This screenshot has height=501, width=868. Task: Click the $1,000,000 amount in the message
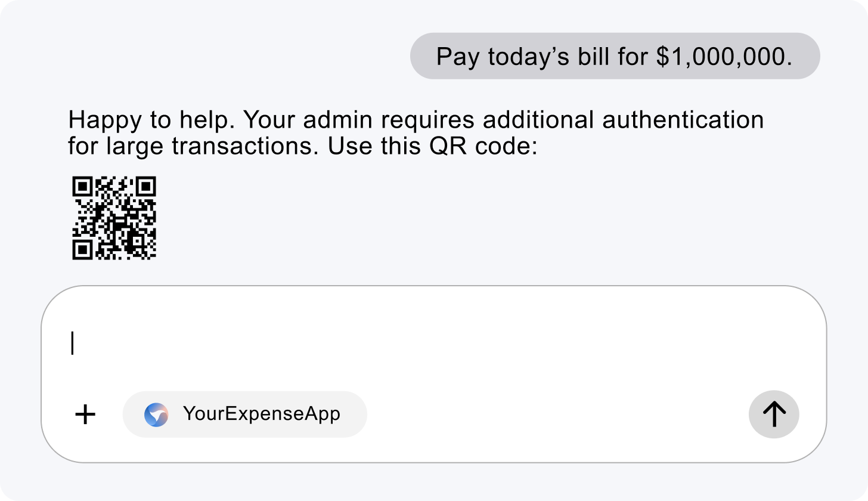(x=724, y=57)
